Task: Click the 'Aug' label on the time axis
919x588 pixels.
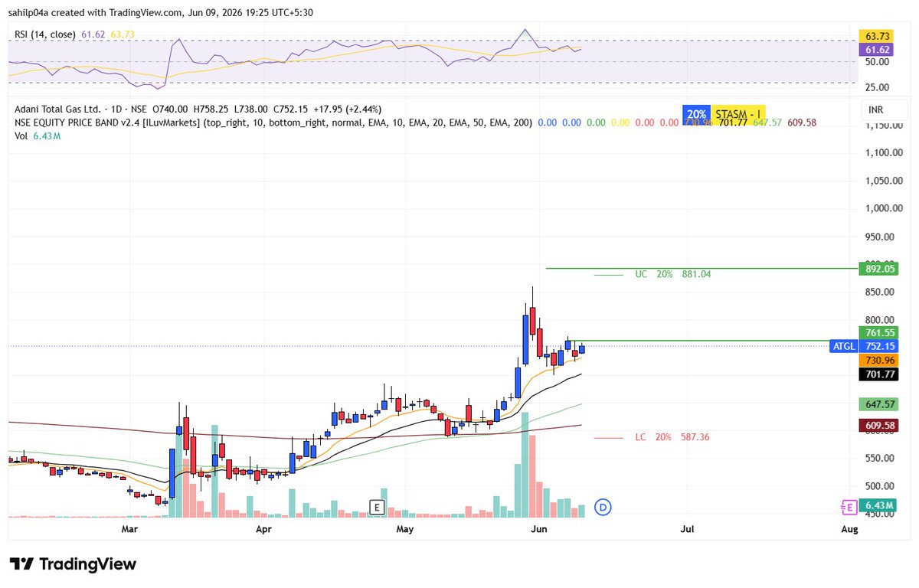Action: point(849,529)
